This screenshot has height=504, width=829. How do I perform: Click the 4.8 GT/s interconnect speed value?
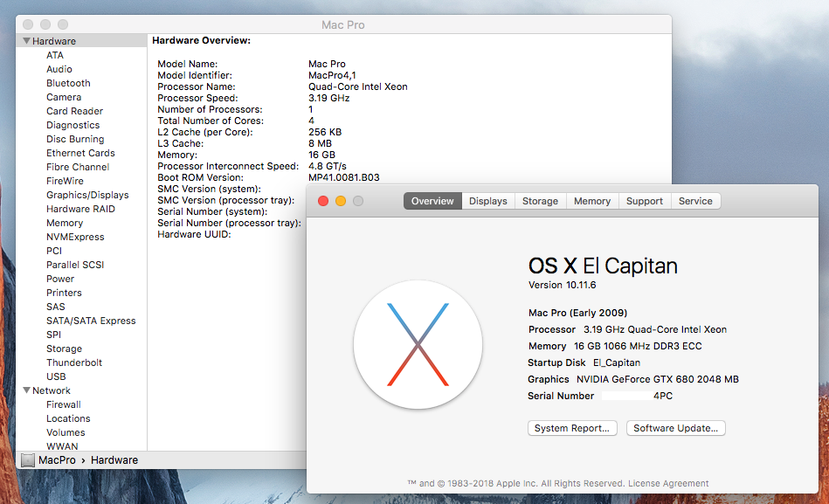coord(328,166)
